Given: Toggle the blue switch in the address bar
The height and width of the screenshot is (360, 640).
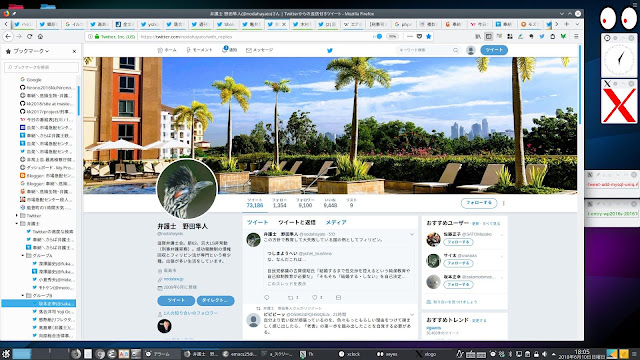Looking at the screenshot, I should tap(378, 36).
